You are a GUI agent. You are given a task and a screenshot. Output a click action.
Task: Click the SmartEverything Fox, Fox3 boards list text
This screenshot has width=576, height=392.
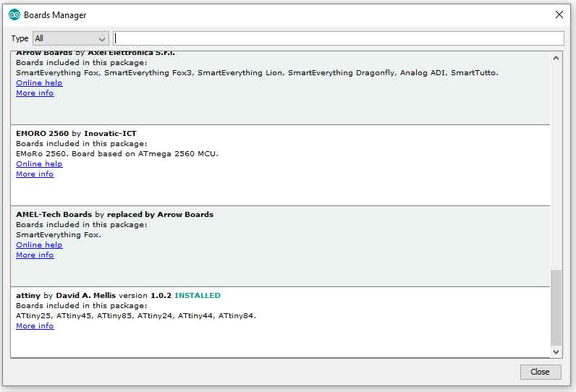pos(257,72)
